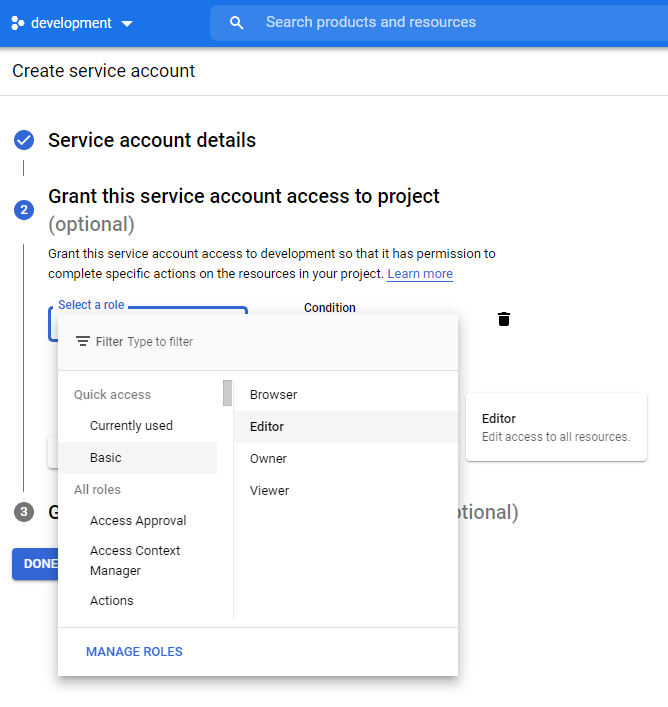Click the completed Service account details checkmark

pyautogui.click(x=24, y=140)
